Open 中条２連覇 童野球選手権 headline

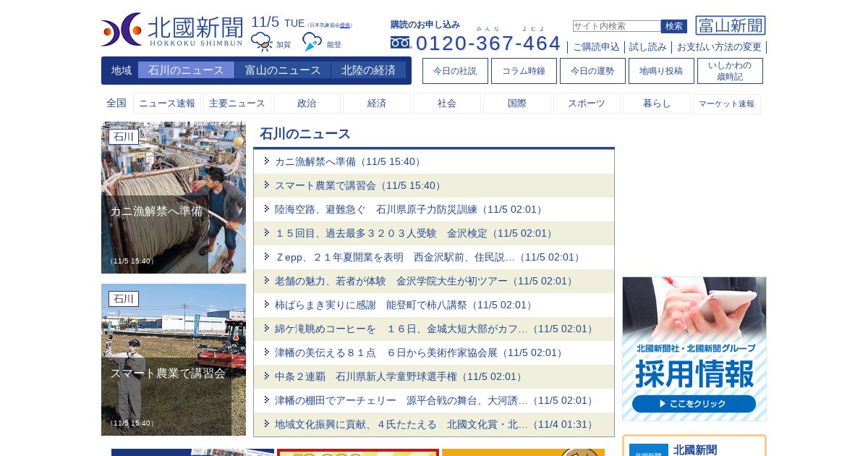(x=400, y=376)
